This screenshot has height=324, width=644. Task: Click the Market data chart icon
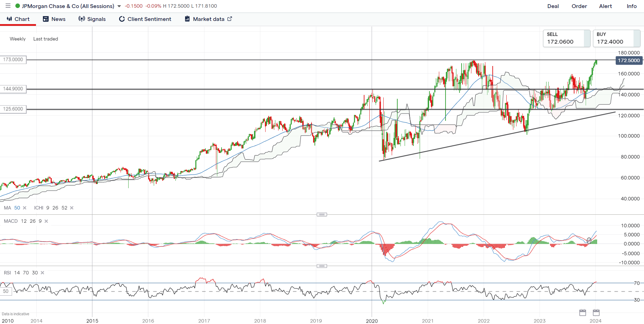(x=187, y=19)
